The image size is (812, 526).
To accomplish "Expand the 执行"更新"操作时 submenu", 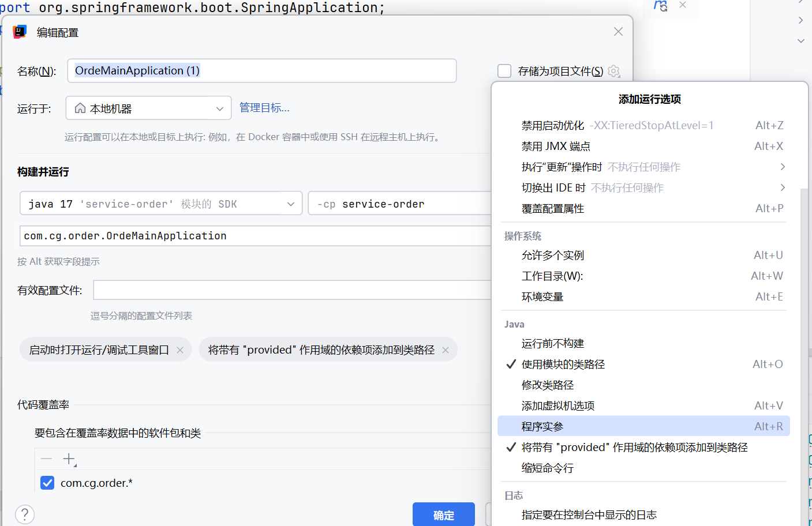I will [783, 167].
